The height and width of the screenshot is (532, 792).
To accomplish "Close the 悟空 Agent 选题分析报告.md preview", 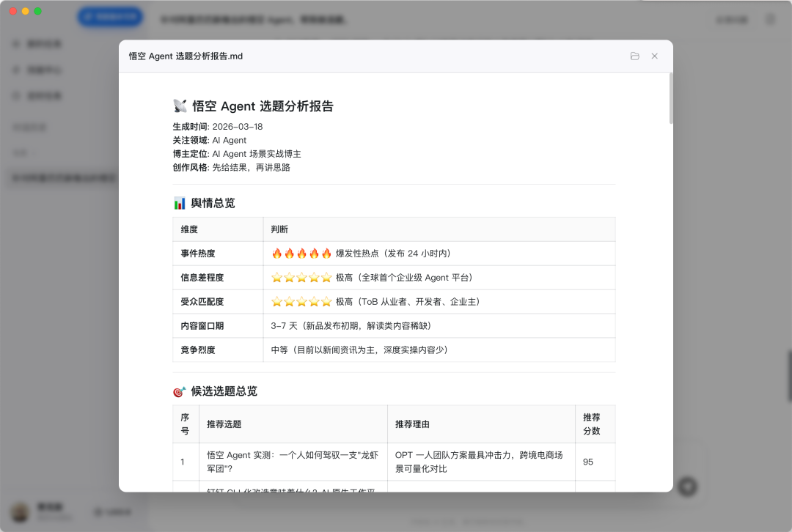I will coord(655,56).
